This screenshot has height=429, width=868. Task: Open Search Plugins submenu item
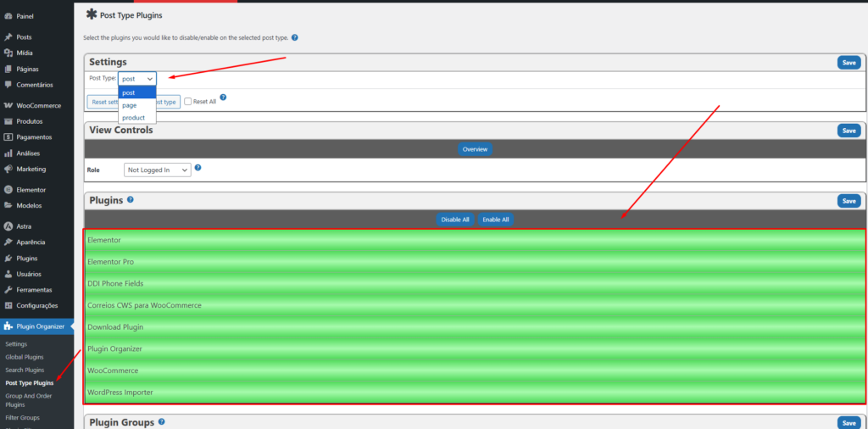tap(25, 370)
